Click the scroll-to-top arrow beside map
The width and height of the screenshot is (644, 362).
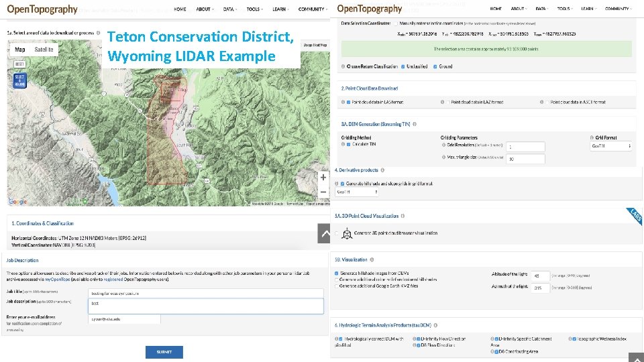coord(324,233)
